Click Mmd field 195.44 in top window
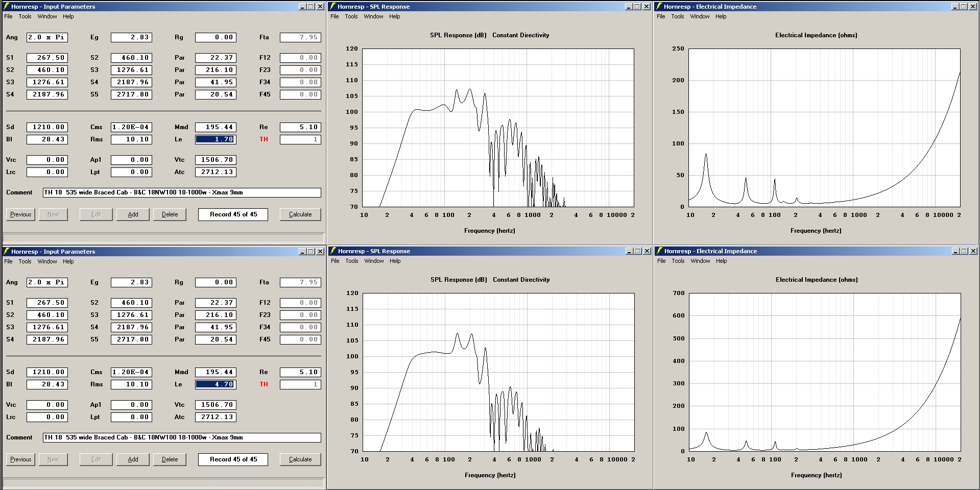Screen dimensions: 980x490 click(216, 127)
